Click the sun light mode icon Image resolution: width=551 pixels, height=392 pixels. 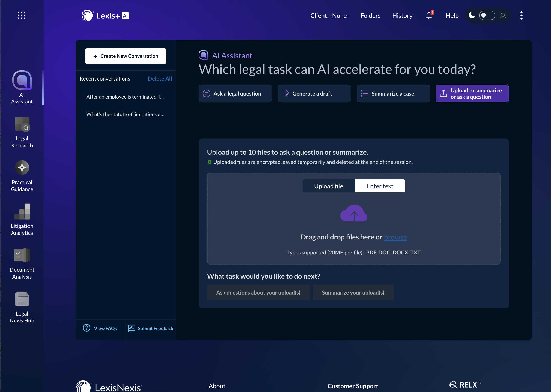(x=503, y=15)
